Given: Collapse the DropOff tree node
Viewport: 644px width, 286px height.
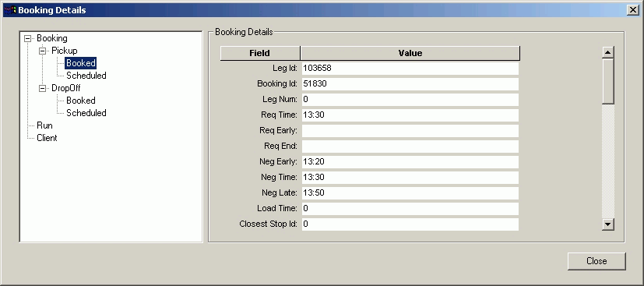Looking at the screenshot, I should [x=42, y=88].
